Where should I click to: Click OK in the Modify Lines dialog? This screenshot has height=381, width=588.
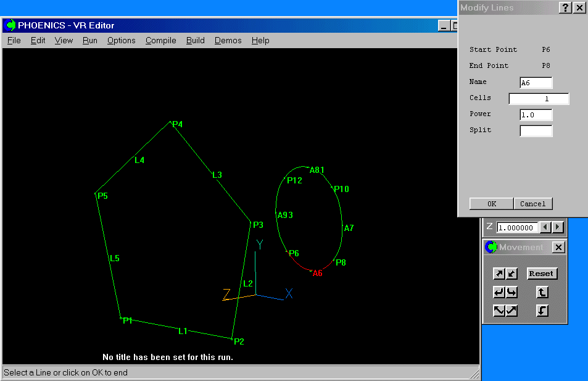pyautogui.click(x=491, y=203)
